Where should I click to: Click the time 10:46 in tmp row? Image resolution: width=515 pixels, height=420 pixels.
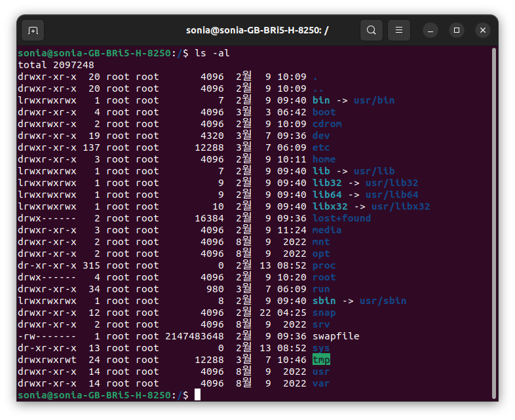(292, 360)
